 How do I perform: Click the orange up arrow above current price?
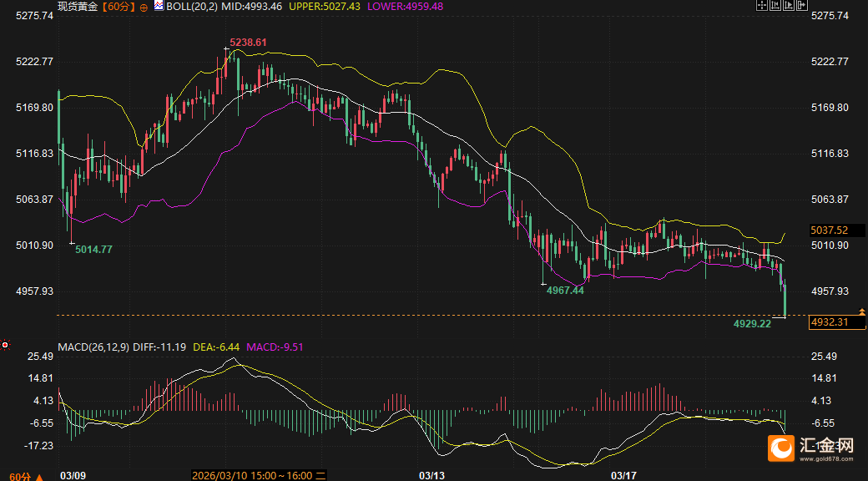(x=862, y=311)
